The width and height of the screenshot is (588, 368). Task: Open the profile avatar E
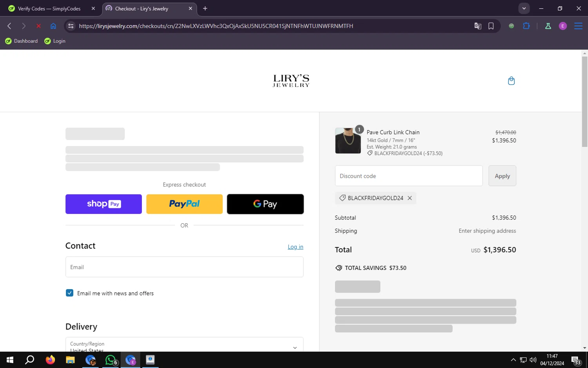pyautogui.click(x=563, y=26)
